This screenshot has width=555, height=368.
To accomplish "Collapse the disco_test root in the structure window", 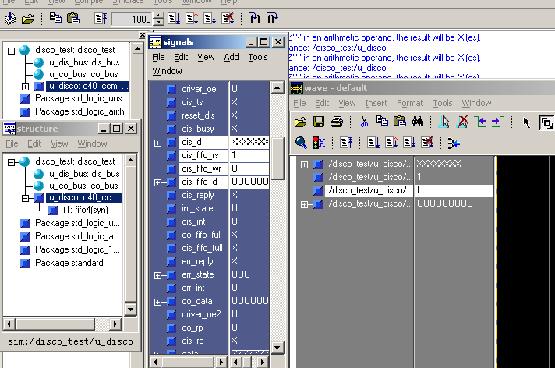I will pos(12,162).
